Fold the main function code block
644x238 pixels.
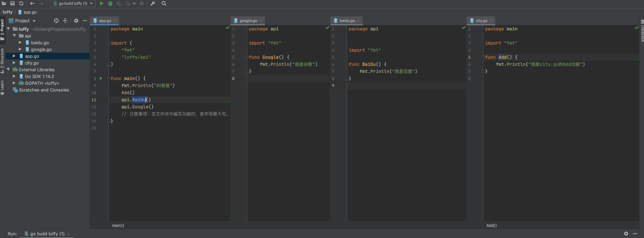tap(108, 79)
